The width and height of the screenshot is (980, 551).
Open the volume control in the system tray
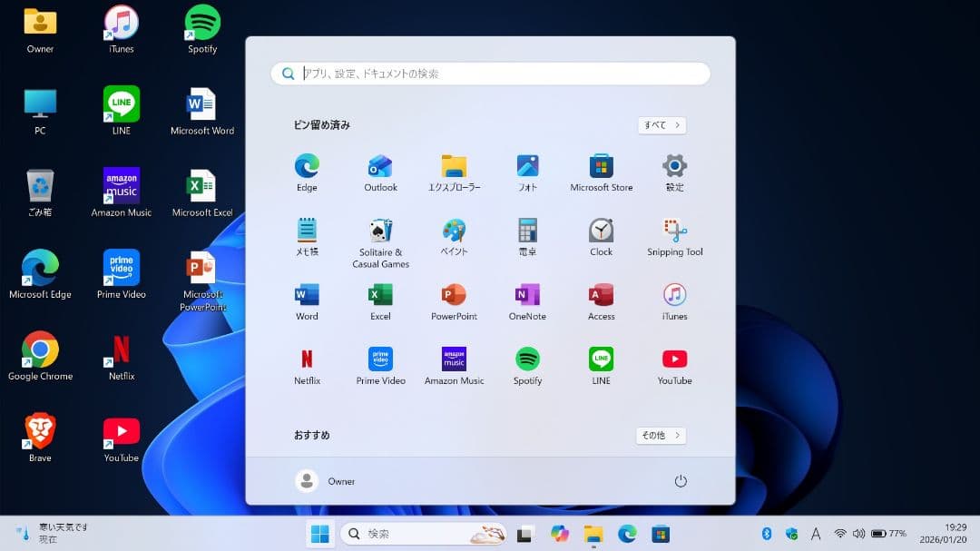858,534
